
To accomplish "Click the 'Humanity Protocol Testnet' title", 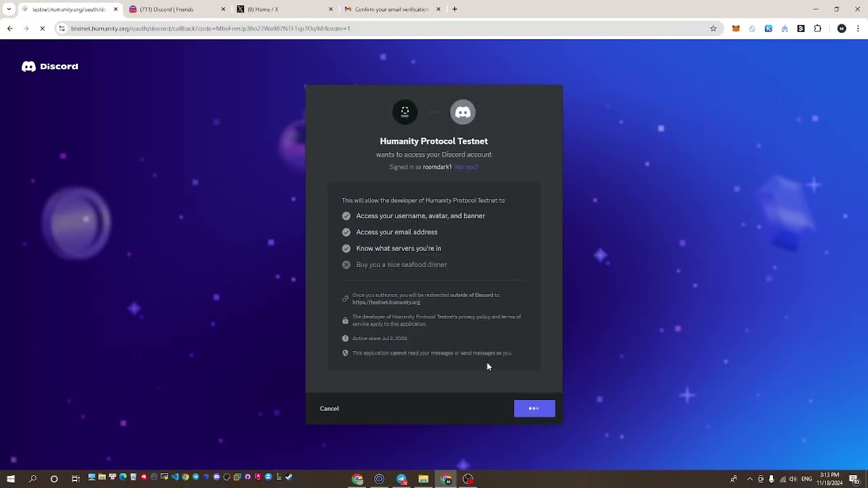I will (434, 141).
